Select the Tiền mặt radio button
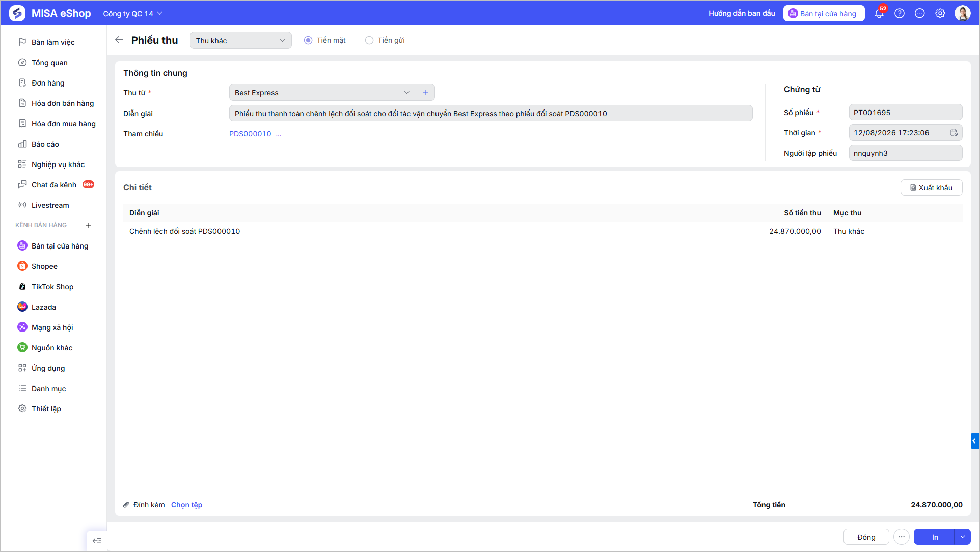The height and width of the screenshot is (552, 980). (308, 40)
